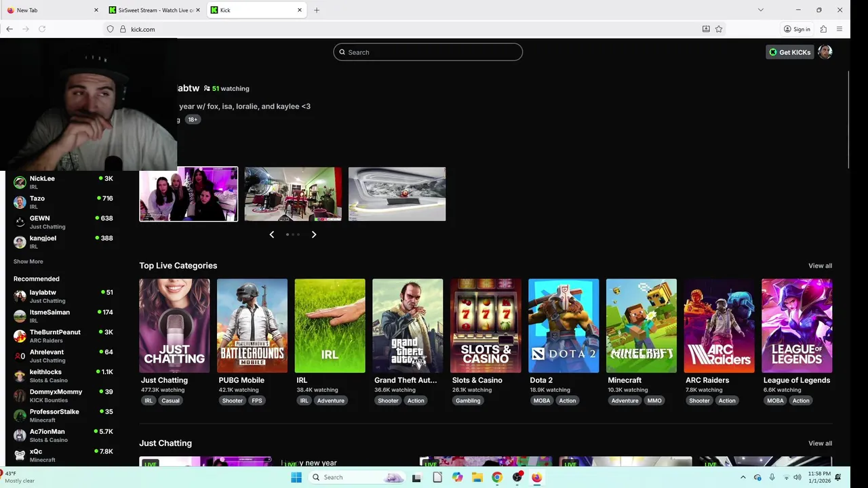
Task: Click keithlocks' avatar in Recommended list
Action: (20, 375)
